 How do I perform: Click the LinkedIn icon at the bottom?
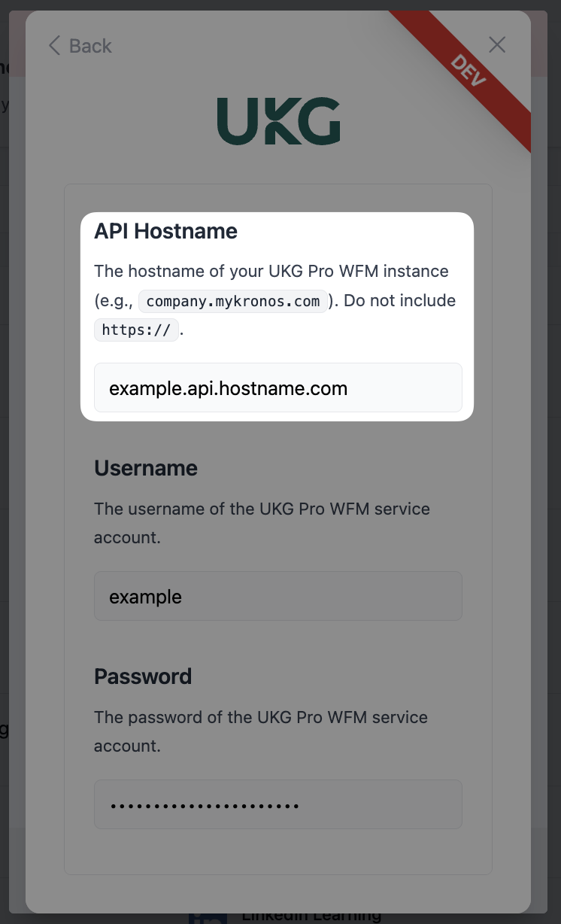(x=208, y=918)
